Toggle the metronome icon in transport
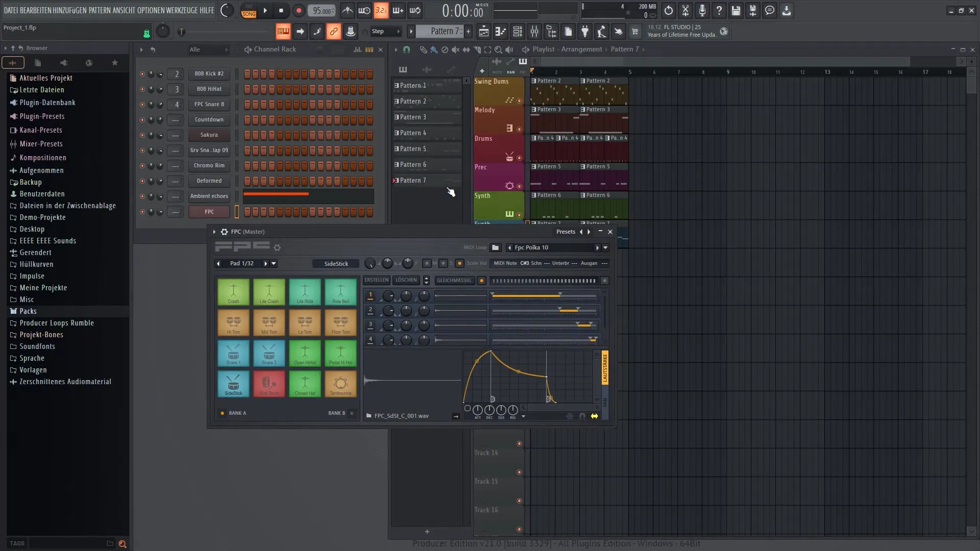Screen dimensions: 980x551 tap(348, 10)
